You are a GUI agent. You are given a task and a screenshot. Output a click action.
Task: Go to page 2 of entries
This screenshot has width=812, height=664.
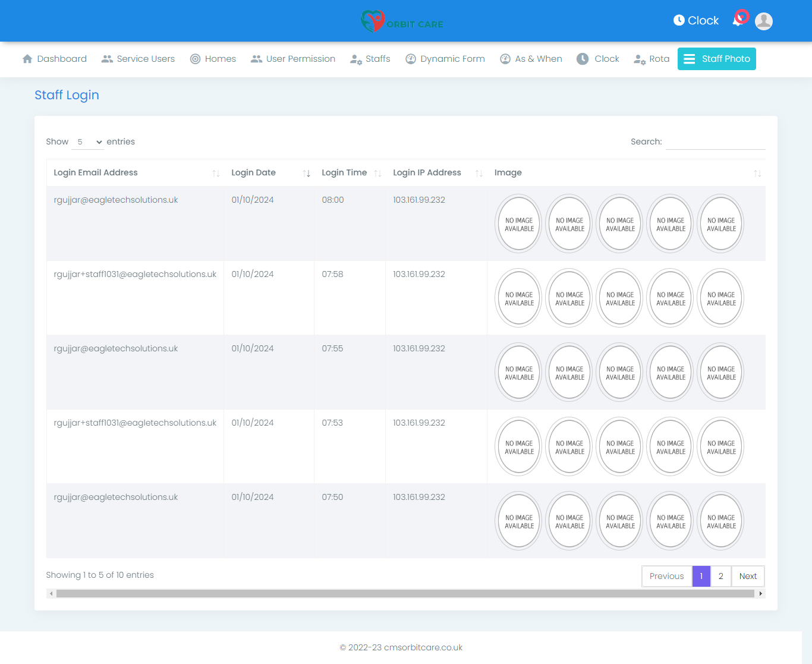pos(720,576)
